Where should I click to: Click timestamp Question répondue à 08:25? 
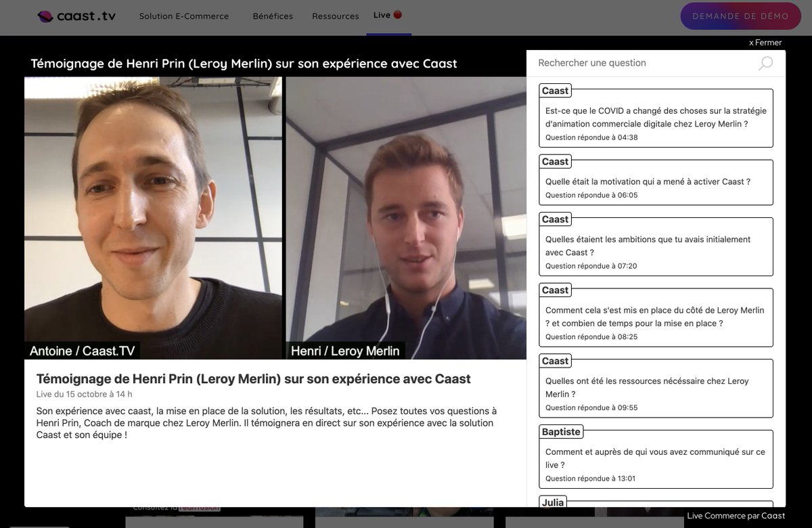tap(591, 336)
